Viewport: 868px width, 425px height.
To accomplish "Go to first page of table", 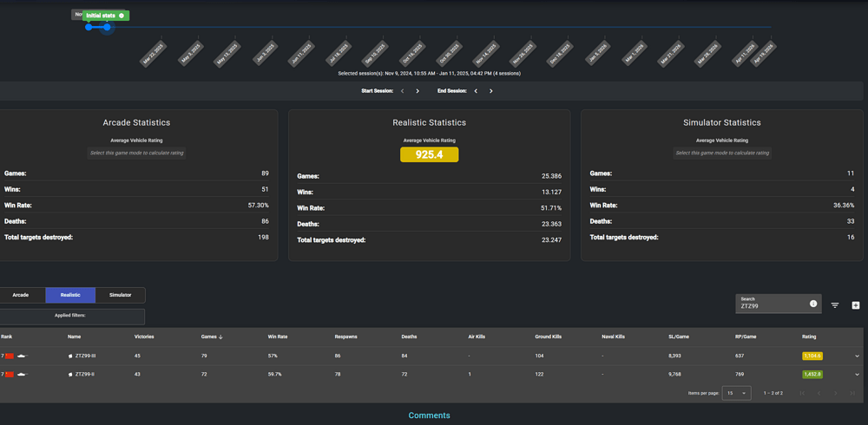I will point(803,393).
